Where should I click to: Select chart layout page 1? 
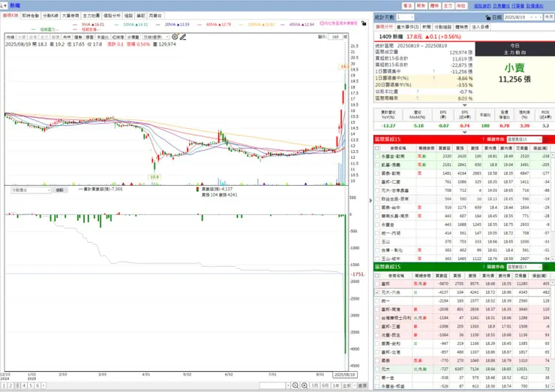pyautogui.click(x=4, y=386)
